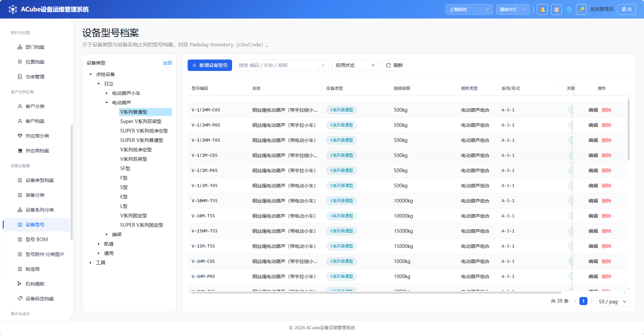Click the 机构模板 sidebar icon
Viewport: 644px width, 335px height.
[20, 284]
